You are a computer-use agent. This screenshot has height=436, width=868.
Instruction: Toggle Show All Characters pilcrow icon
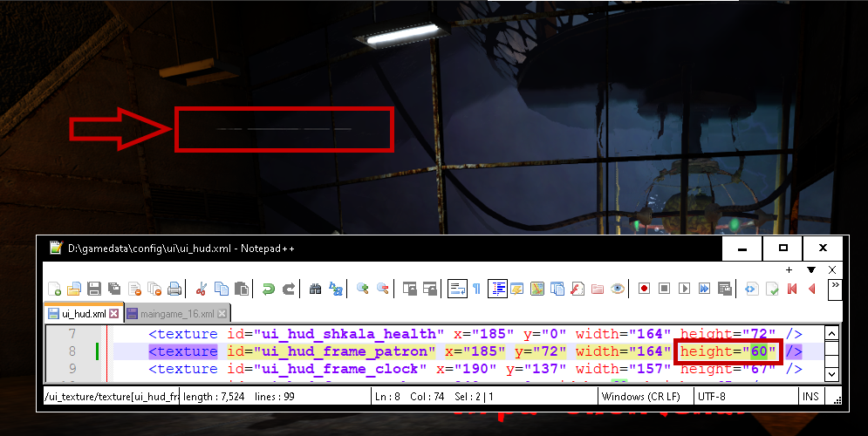[x=476, y=289]
